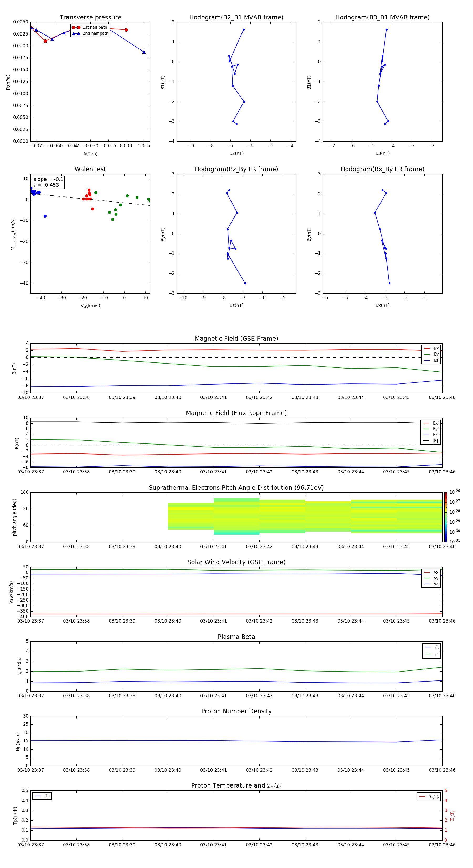Click the 'Transverse pressure' plot title
This screenshot has width=473, height=868.
pos(90,18)
